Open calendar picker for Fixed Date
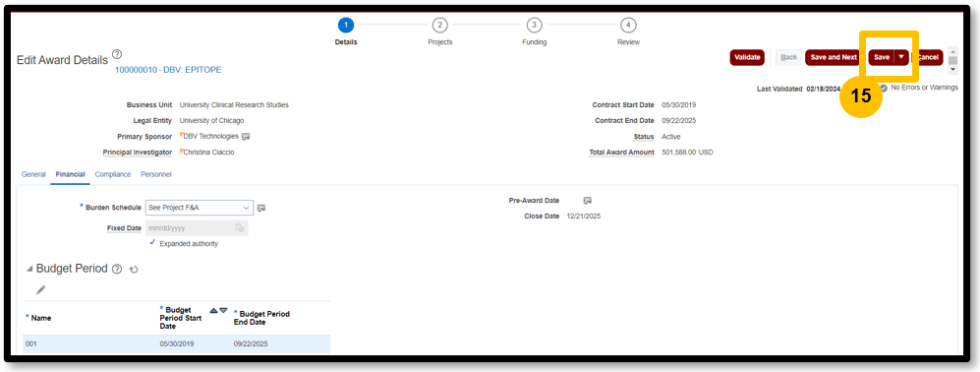Screen dimensions: 980x372 [240, 228]
